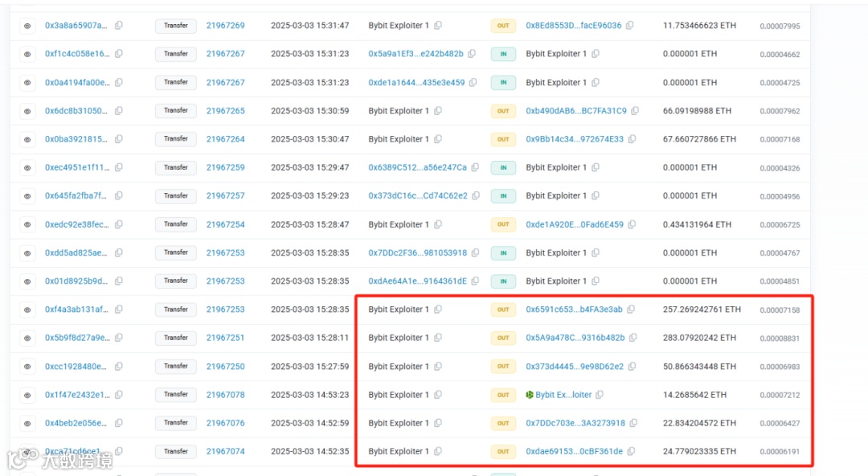Copy sender address 0x5a9a1Ef3...e242b482b
Screen dimensions: 868x476
(x=472, y=54)
